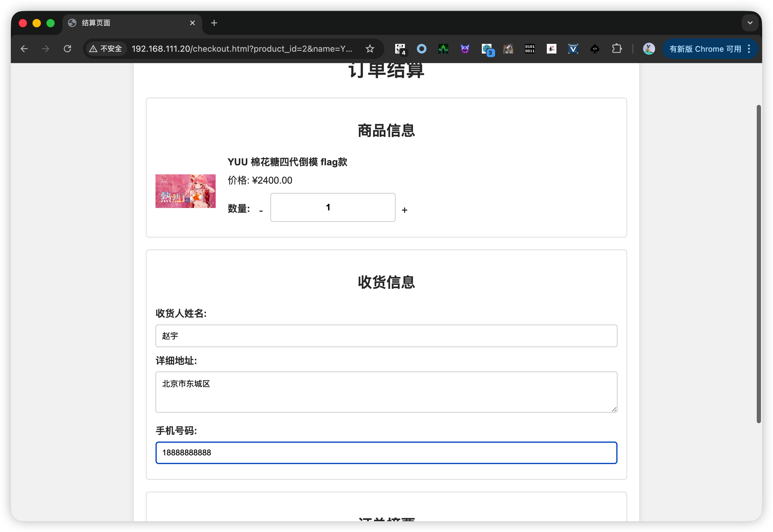Open Chrome's three-dot menu
Screen dimensions: 773x532
click(x=749, y=49)
